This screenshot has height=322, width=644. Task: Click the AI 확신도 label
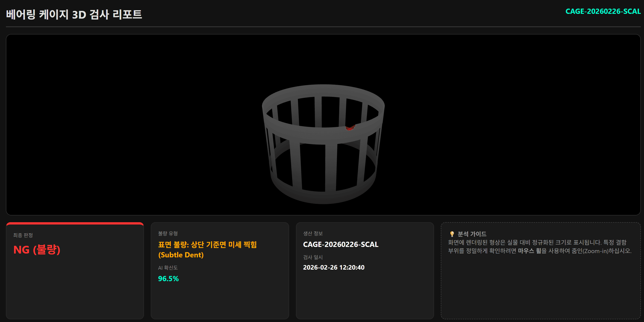(x=168, y=268)
